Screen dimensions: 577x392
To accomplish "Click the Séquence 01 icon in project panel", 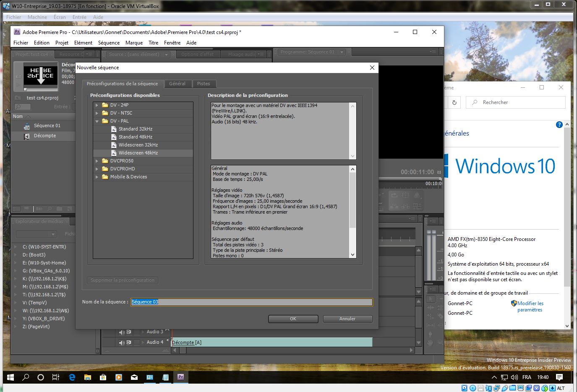I will (27, 126).
